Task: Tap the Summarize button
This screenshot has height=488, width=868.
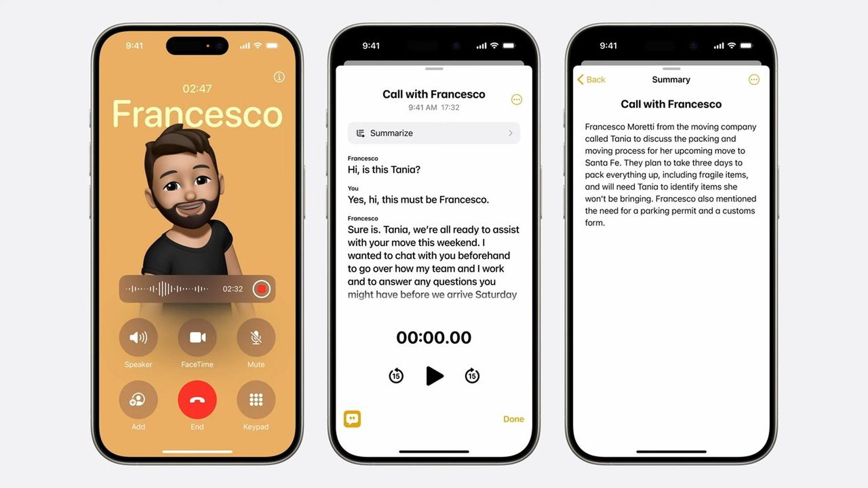Action: point(434,133)
